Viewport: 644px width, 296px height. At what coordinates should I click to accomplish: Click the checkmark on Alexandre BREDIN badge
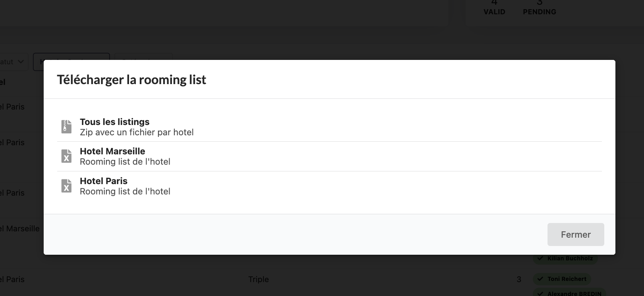click(540, 294)
